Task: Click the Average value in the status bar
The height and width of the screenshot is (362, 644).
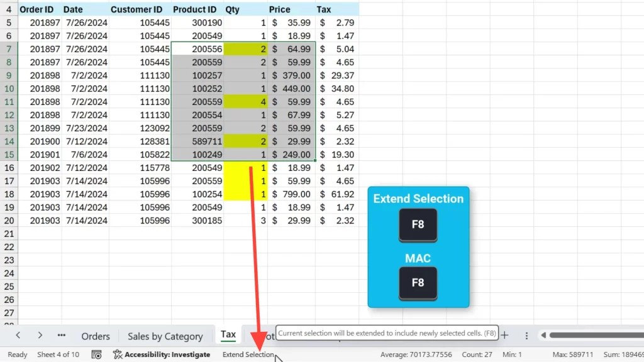Action: pyautogui.click(x=416, y=354)
